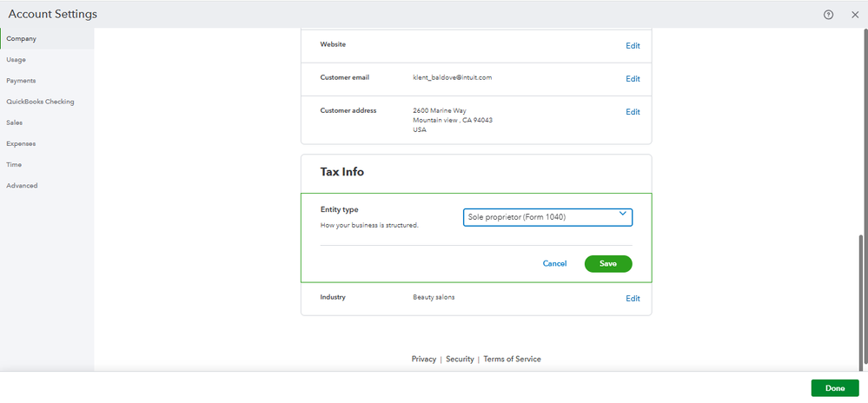Open the Privacy link
Screen dimensions: 868x403
click(424, 359)
